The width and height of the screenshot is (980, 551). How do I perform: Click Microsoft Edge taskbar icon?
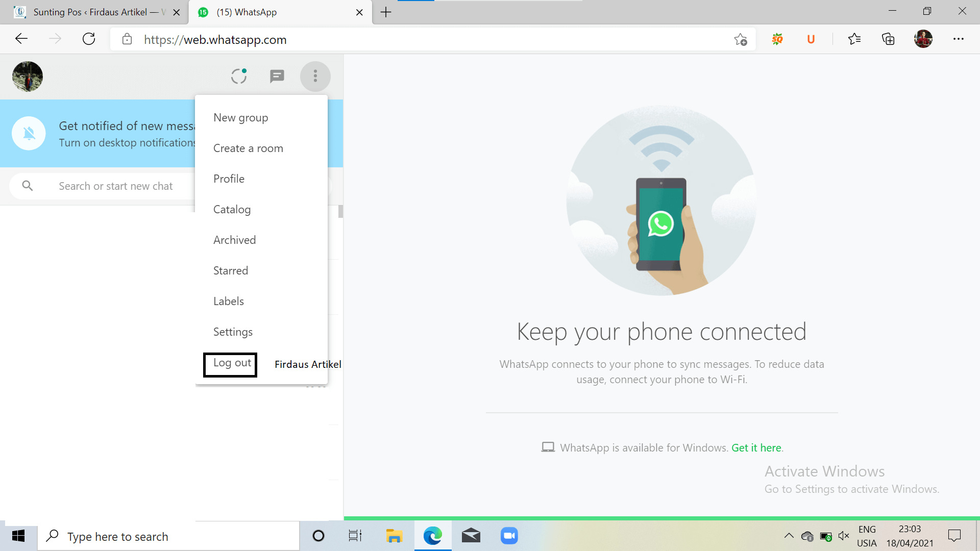click(x=433, y=536)
